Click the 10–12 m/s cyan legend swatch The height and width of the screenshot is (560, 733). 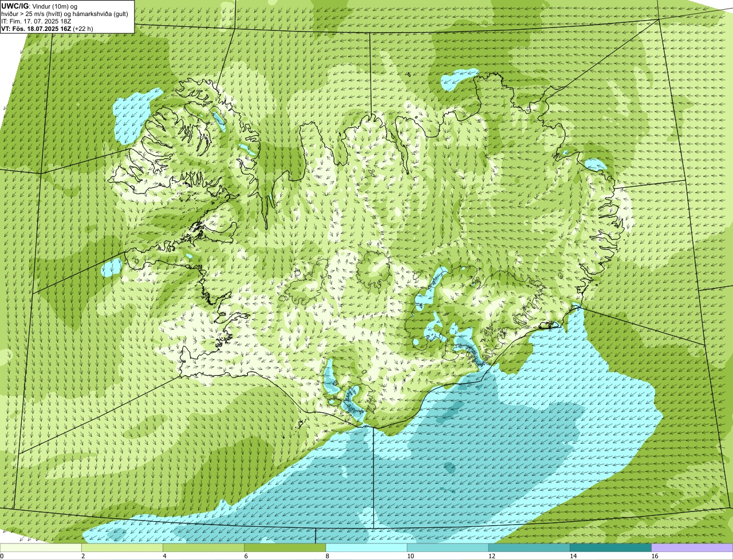[x=448, y=548]
